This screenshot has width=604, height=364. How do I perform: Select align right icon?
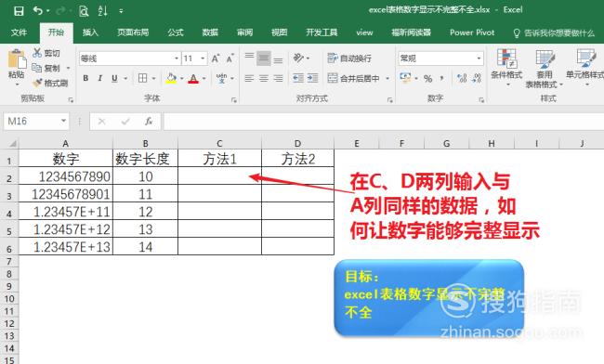[279, 79]
